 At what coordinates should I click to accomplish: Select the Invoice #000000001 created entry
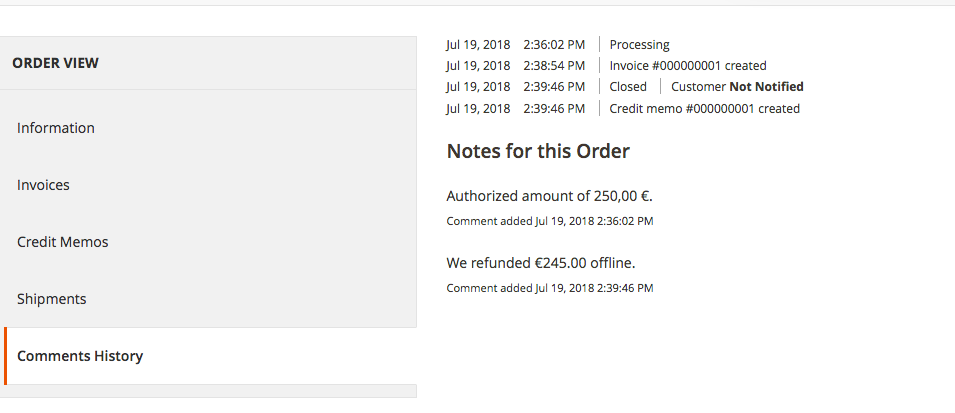(688, 66)
